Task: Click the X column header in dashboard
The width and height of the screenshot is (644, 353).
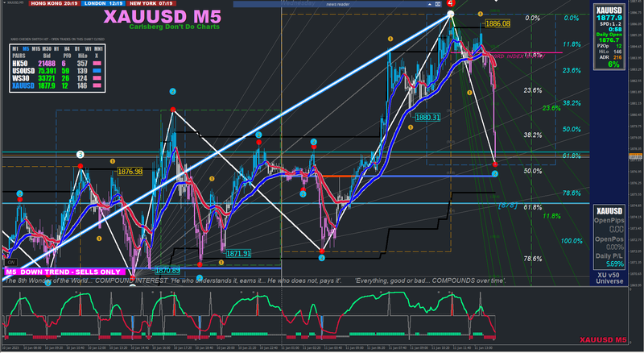Action: (97, 56)
